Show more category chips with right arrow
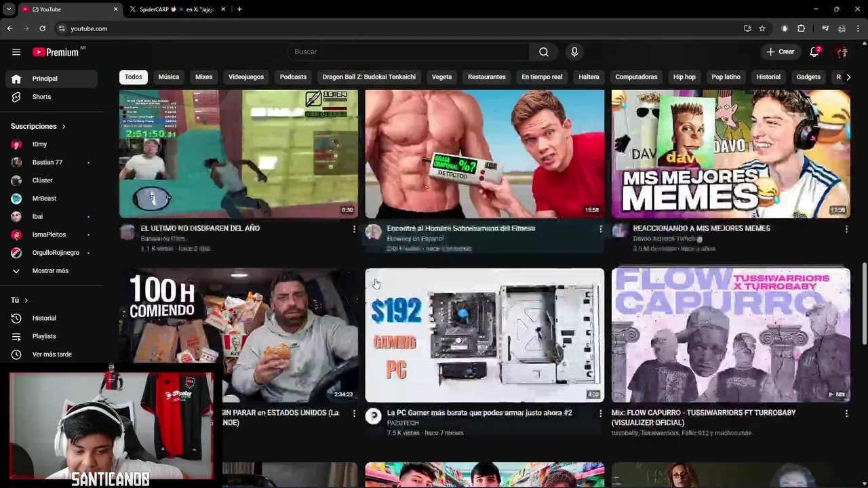Image resolution: width=868 pixels, height=488 pixels. click(x=848, y=77)
